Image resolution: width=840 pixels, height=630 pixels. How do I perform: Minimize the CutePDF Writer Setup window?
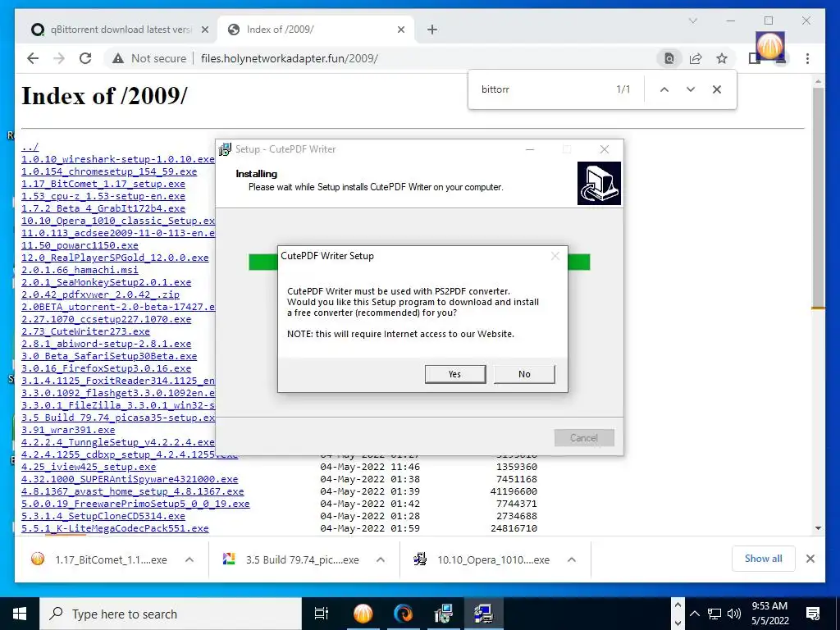pos(530,149)
